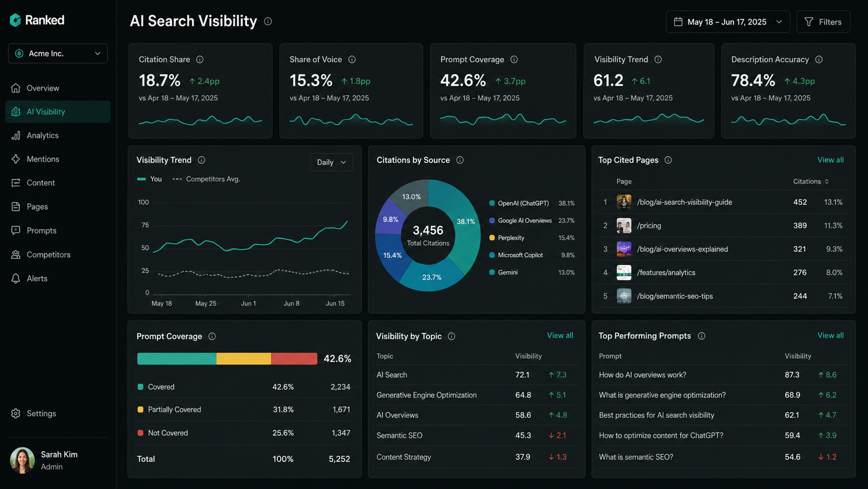Image resolution: width=868 pixels, height=489 pixels.
Task: Click the Prompts chat icon in the sidebar
Action: [x=16, y=230]
